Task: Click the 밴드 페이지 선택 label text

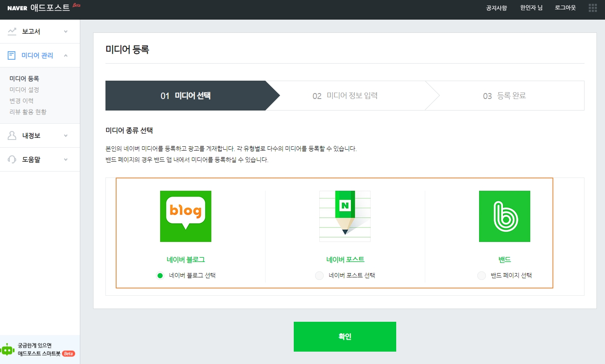Action: (511, 276)
